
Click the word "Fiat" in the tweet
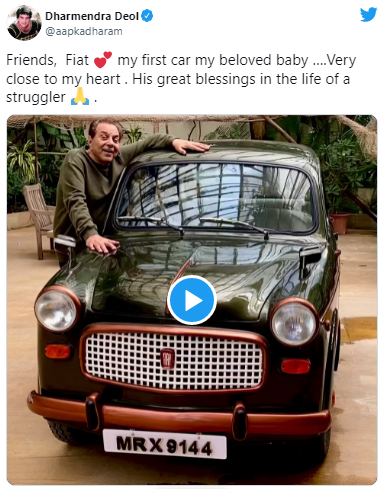tap(77, 60)
